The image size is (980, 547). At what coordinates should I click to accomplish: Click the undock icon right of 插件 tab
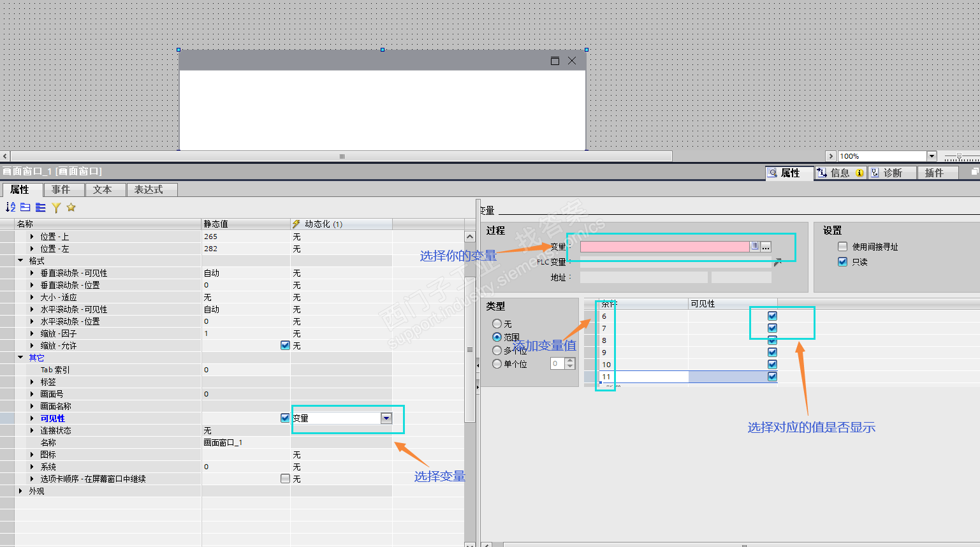pos(974,172)
